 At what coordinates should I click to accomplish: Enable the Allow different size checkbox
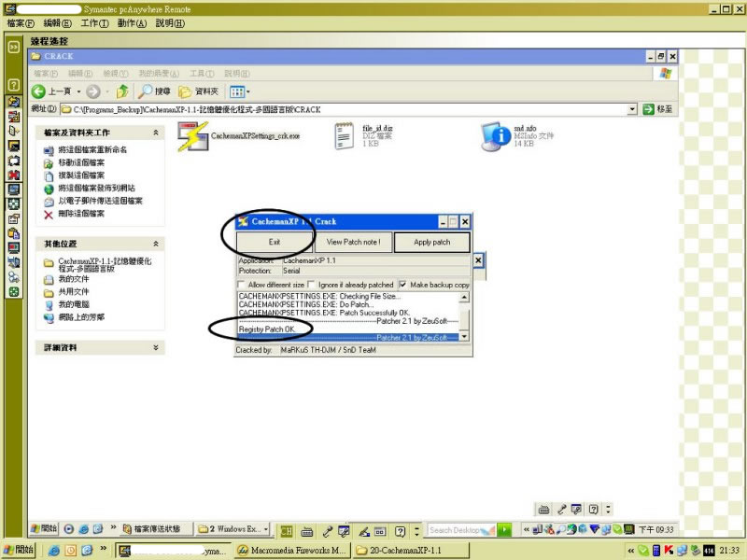pos(242,285)
